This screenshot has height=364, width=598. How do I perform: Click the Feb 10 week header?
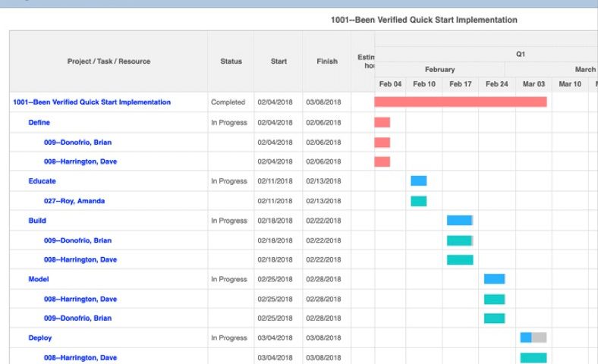pos(424,84)
